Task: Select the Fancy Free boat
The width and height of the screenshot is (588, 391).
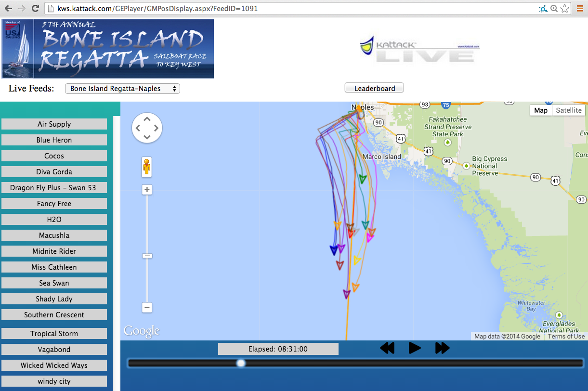Action: 54,204
